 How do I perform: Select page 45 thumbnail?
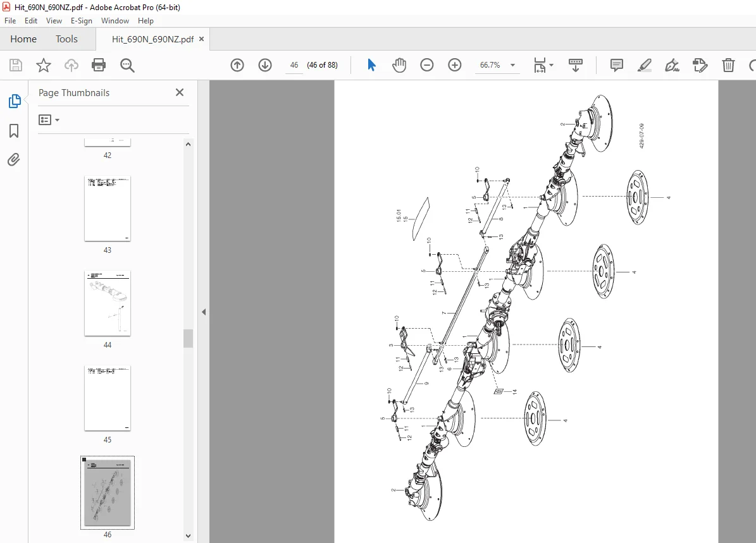[108, 398]
